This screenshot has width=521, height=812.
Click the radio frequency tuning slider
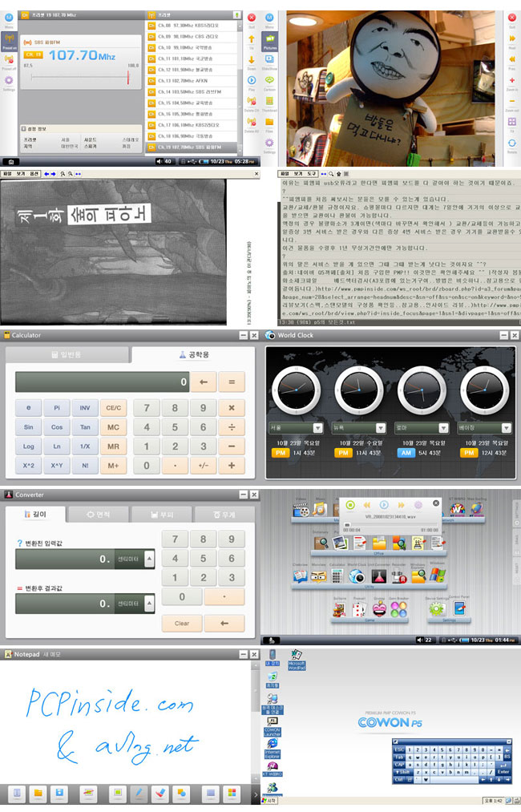tap(79, 78)
